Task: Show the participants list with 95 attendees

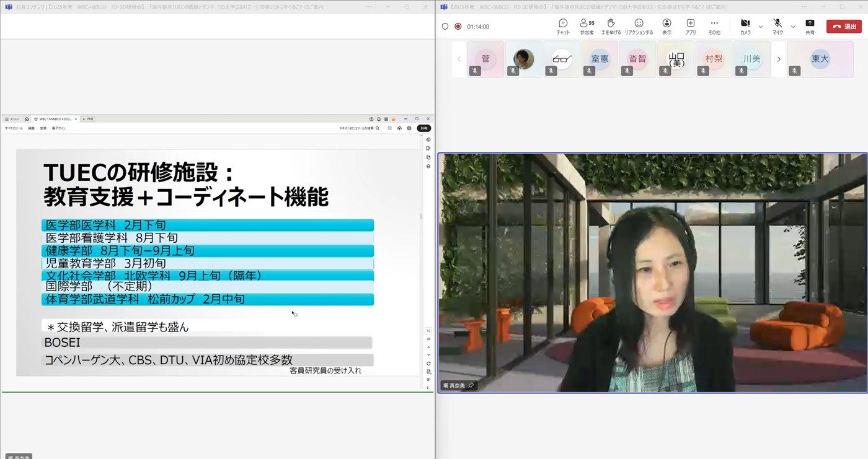Action: pyautogui.click(x=587, y=26)
